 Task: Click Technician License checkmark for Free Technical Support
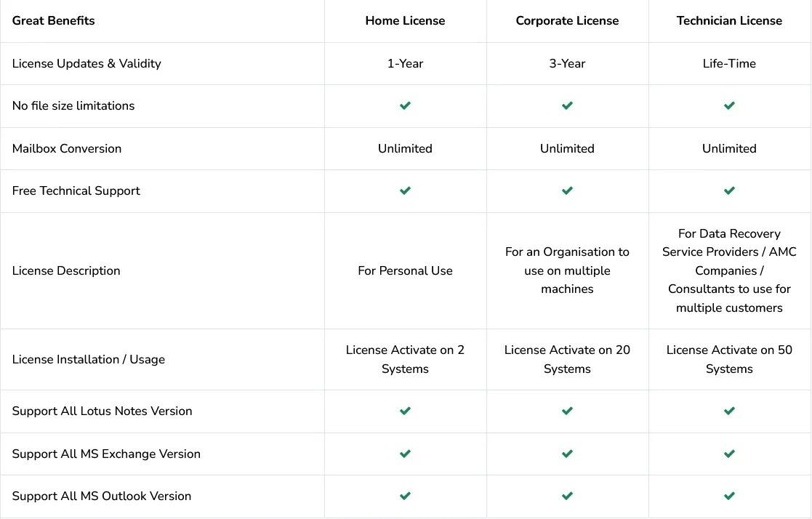pos(729,191)
